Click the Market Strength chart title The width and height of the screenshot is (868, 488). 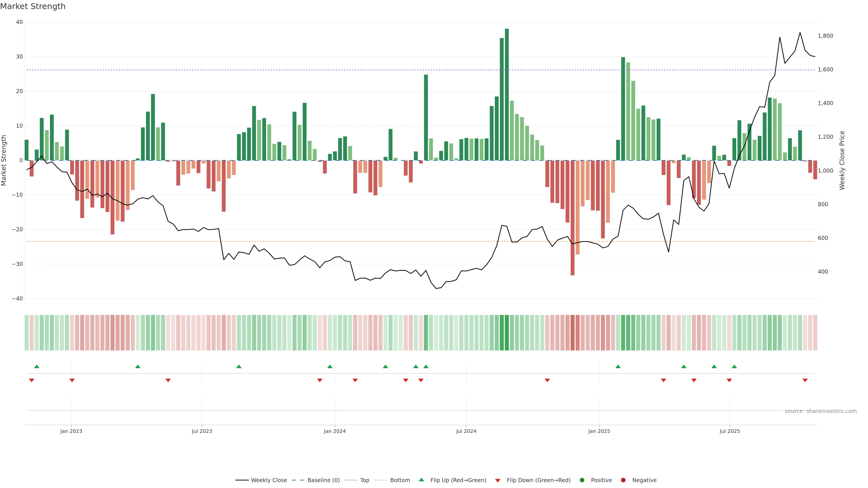coord(33,6)
